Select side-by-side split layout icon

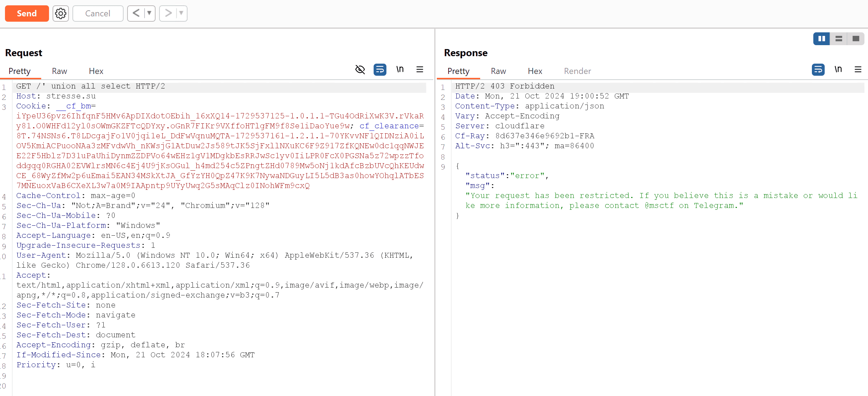tap(821, 38)
